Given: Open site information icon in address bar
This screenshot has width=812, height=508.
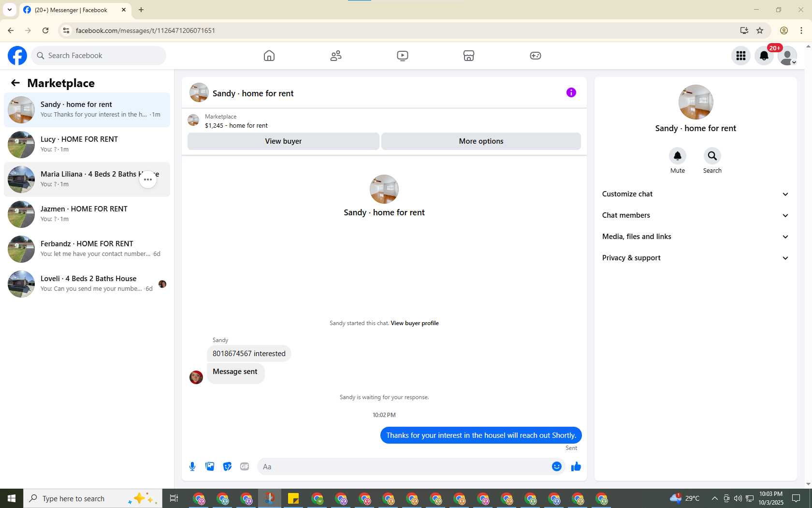Looking at the screenshot, I should tap(66, 30).
